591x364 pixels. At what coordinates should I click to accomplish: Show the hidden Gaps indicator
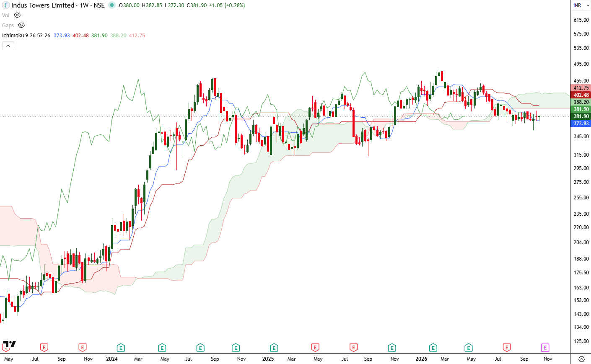21,25
